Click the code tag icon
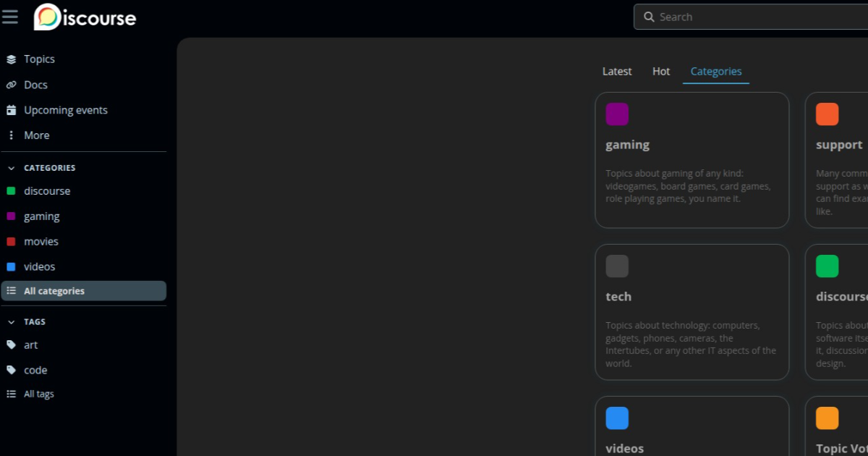The height and width of the screenshot is (456, 868). [11, 370]
